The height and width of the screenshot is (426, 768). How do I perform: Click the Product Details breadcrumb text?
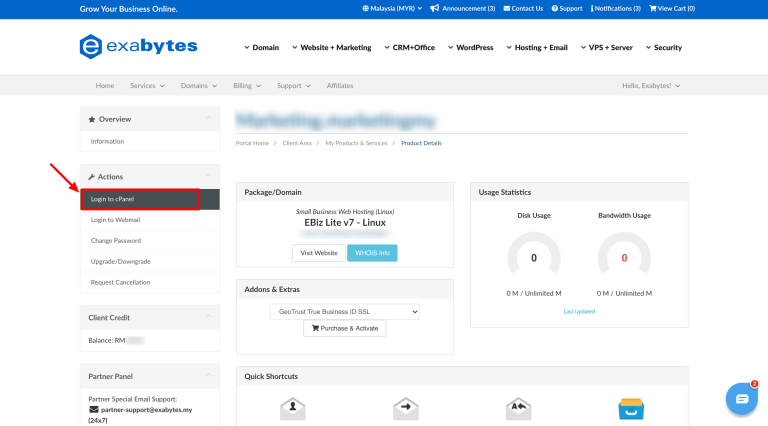[421, 143]
